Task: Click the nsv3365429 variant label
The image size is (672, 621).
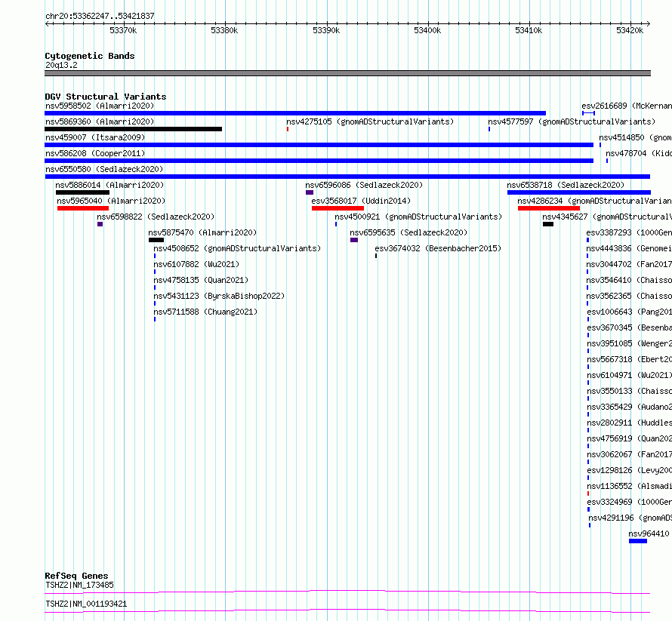Action: tap(629, 407)
